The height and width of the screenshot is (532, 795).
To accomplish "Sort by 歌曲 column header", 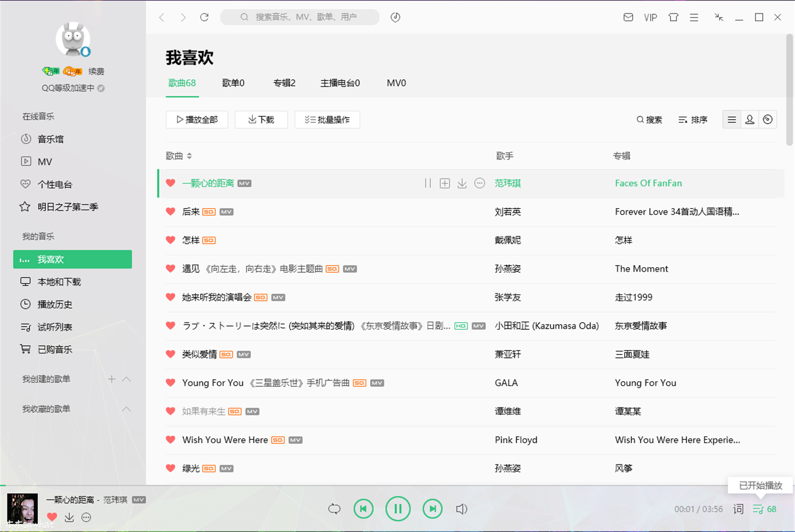I will point(179,156).
